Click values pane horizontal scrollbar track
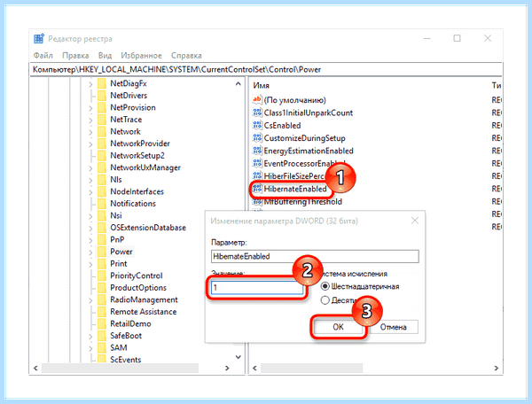 pos(311,368)
